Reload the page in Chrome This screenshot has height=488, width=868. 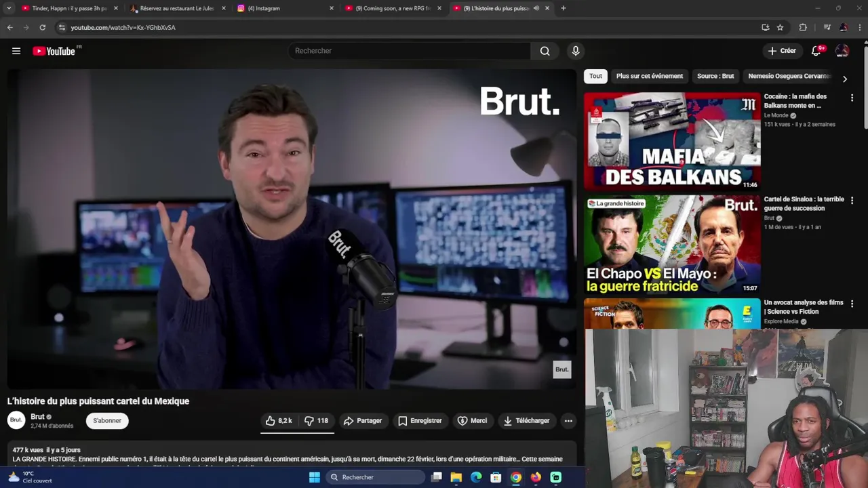[x=42, y=27]
